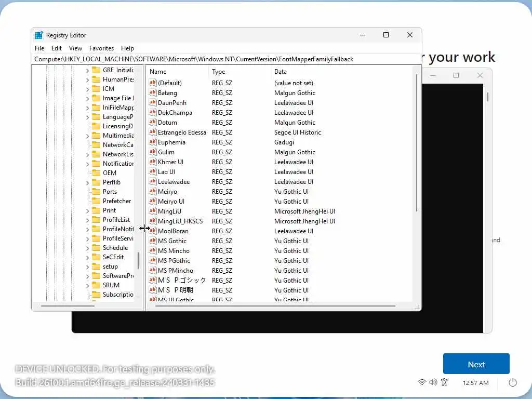Image resolution: width=532 pixels, height=399 pixels.
Task: Expand the ICM key chevron
Action: pyautogui.click(x=87, y=89)
